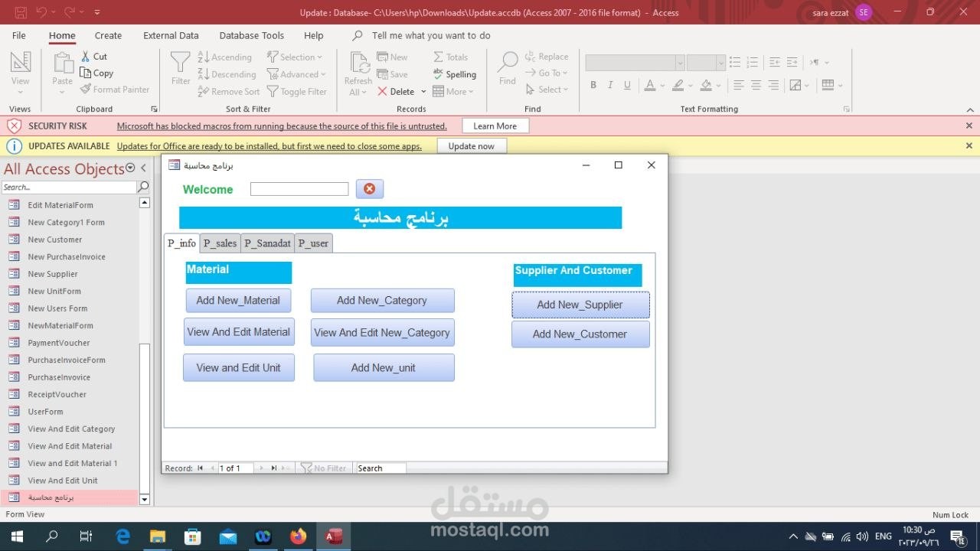Click the Add New_unit button
Image resolution: width=980 pixels, height=551 pixels.
pyautogui.click(x=384, y=367)
